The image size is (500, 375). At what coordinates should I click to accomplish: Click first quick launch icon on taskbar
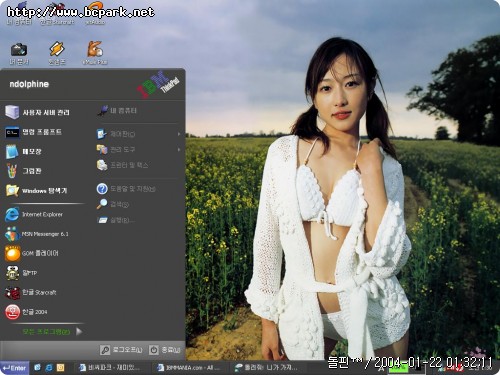(37, 368)
